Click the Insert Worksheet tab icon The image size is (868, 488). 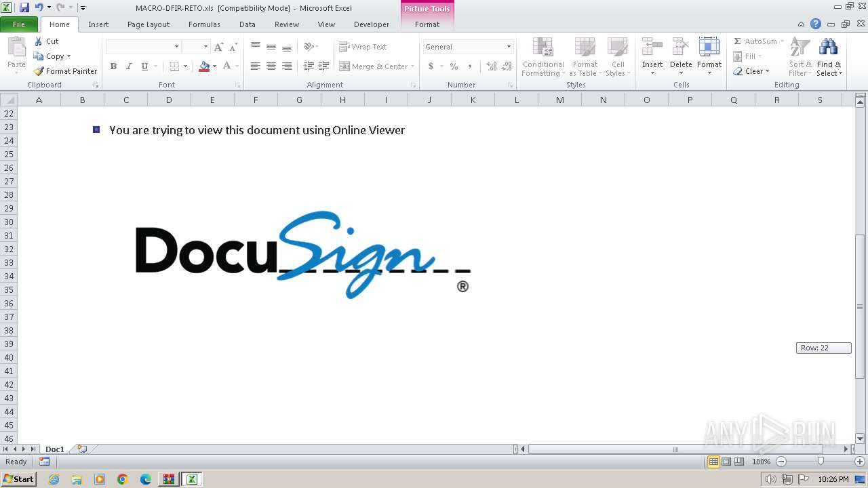[x=82, y=449]
